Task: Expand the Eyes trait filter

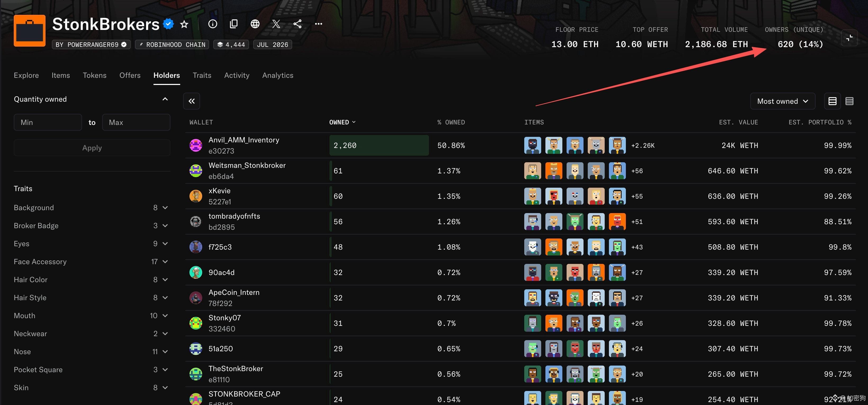Action: (x=165, y=244)
